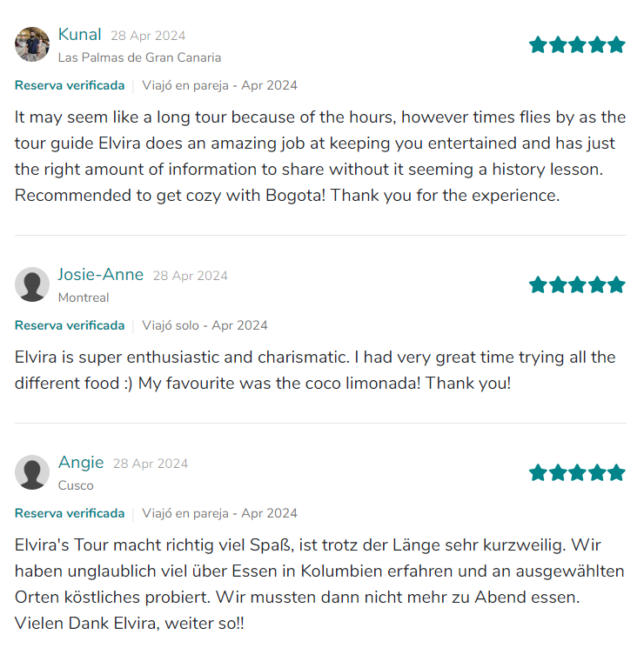Viewport: 644px width, 648px height.
Task: Click the 28 Apr 2024 date beside Josie-Anne
Action: tap(191, 276)
